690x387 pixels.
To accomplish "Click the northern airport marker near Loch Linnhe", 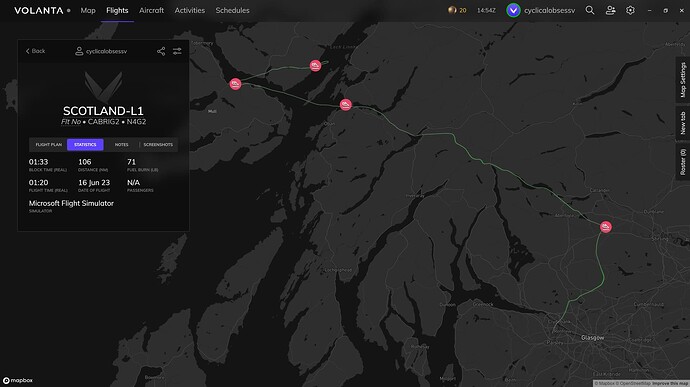I will (315, 66).
